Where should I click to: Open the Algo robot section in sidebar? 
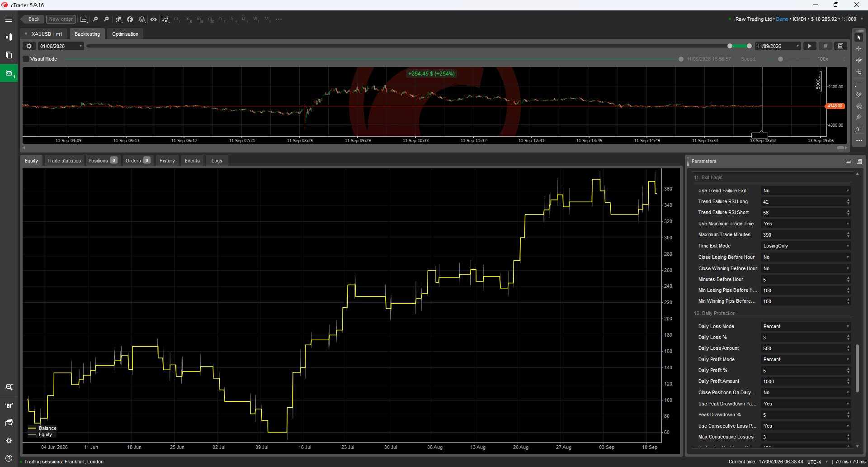[9, 73]
